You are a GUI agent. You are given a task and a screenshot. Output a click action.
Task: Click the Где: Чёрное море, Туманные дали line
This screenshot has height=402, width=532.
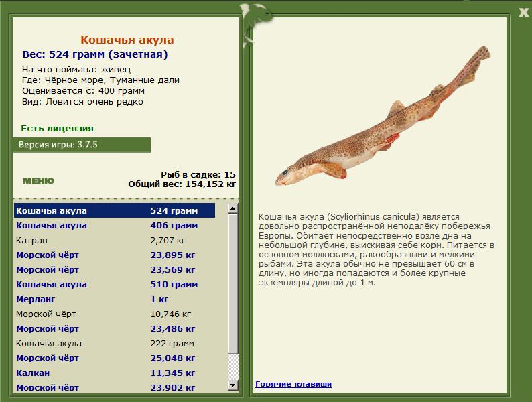point(101,80)
